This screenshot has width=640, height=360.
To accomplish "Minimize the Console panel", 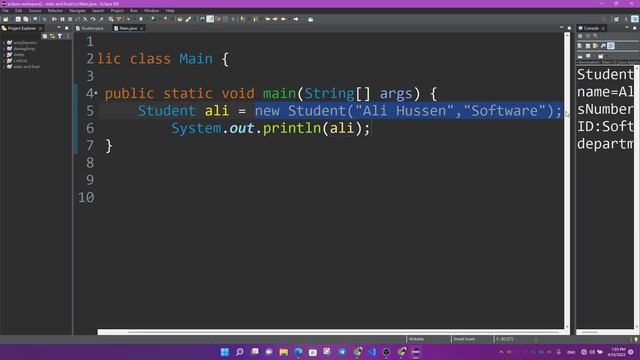I will 627,28.
